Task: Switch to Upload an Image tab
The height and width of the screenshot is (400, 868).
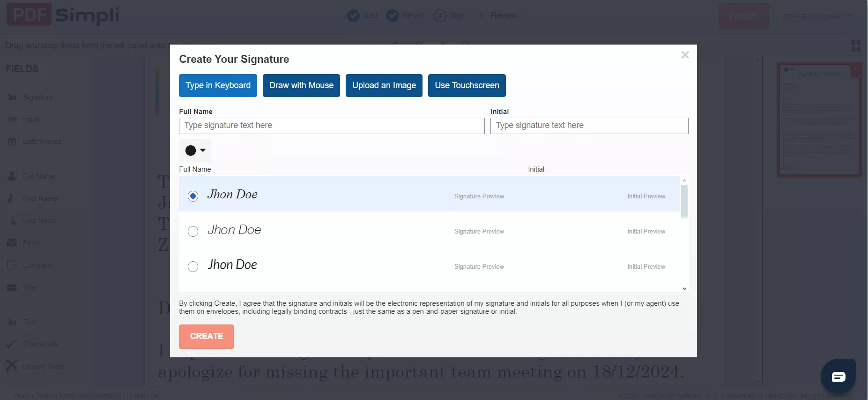Action: click(384, 85)
